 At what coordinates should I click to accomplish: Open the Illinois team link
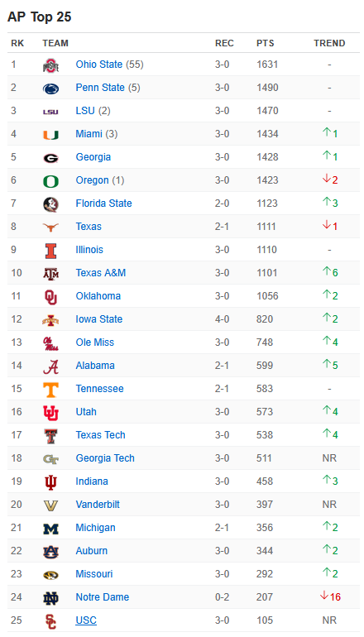(89, 250)
